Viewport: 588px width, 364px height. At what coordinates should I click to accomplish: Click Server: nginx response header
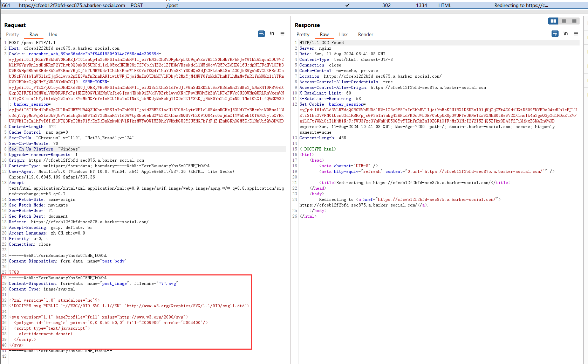[x=315, y=48]
